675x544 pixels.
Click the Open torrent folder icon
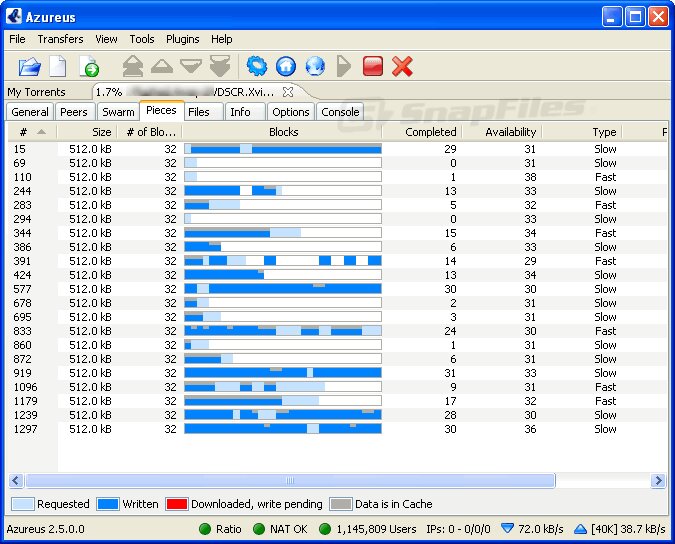[29, 67]
